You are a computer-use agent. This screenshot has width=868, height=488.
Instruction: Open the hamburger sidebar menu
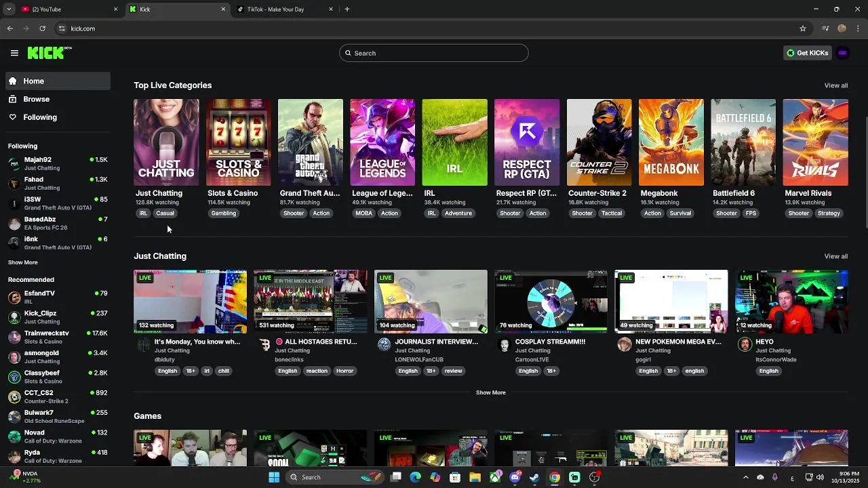coord(14,53)
